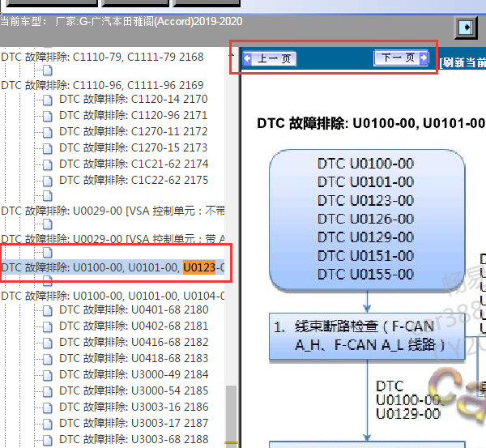The width and height of the screenshot is (486, 448).
Task: Select DTC 故障排除: U3003-68 2188
Action: point(134,439)
